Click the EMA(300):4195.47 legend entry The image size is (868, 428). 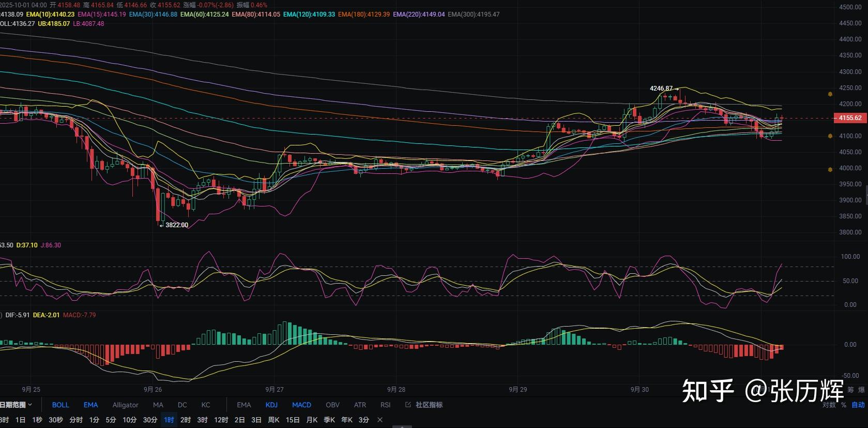474,14
